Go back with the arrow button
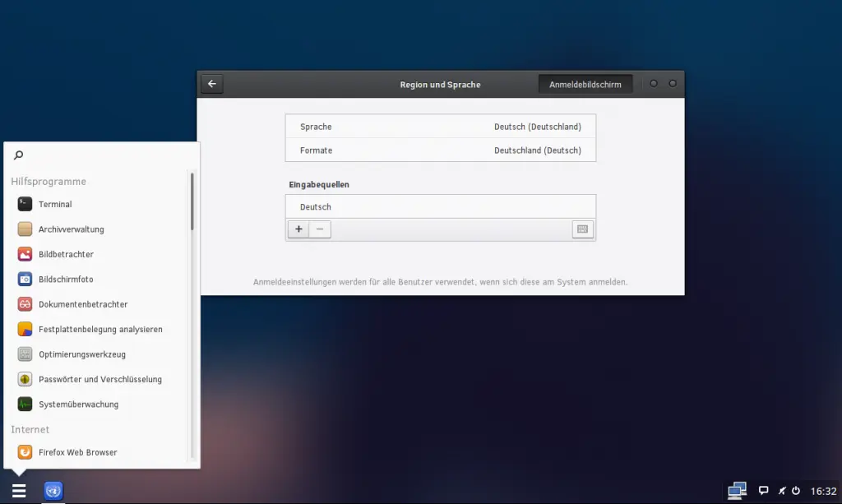The height and width of the screenshot is (504, 842). point(211,83)
